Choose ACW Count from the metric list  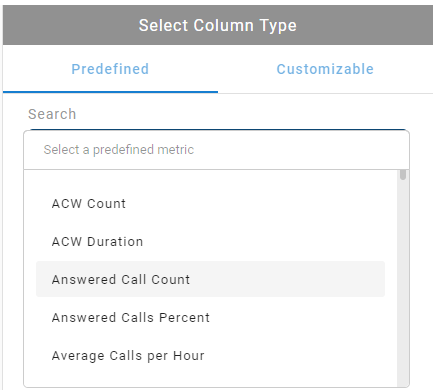pyautogui.click(x=210, y=203)
